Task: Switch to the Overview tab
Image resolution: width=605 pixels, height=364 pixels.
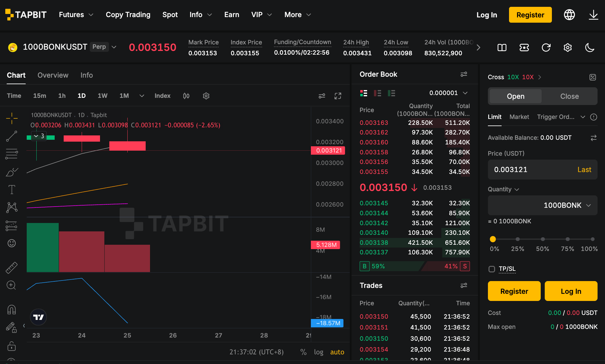Action: tap(53, 75)
